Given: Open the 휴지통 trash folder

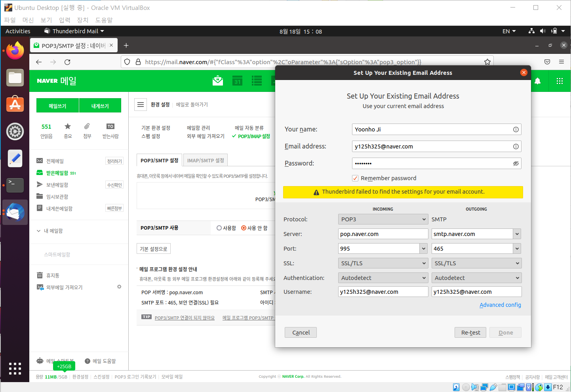Looking at the screenshot, I should click(53, 276).
